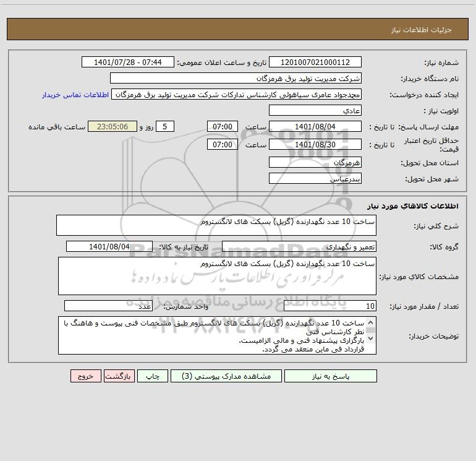Click the 'مشخصات کالای مورد نیاز:' label
Image resolution: width=476 pixels, height=461 pixels.
419,277
